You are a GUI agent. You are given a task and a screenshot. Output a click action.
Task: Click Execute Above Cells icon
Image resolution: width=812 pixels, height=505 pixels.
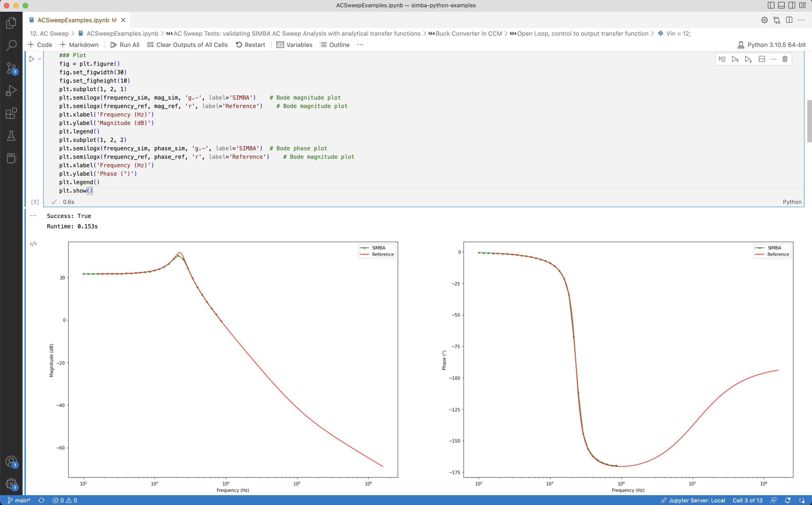click(735, 59)
